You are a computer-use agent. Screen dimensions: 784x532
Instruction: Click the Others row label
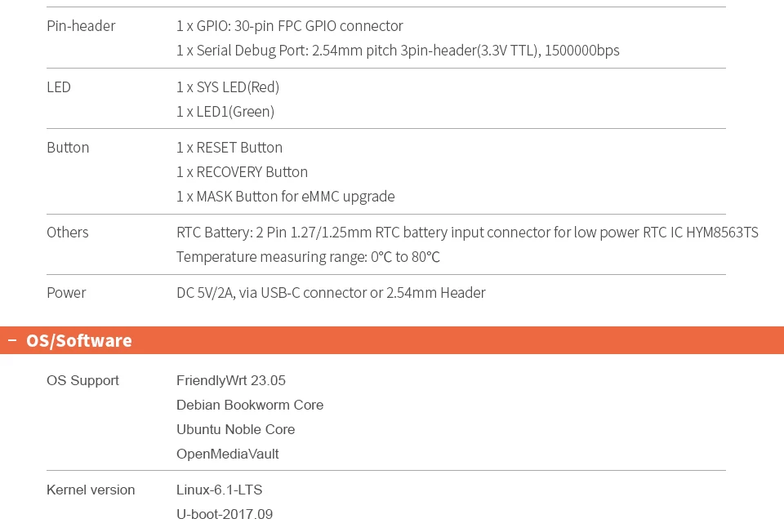[x=68, y=233]
